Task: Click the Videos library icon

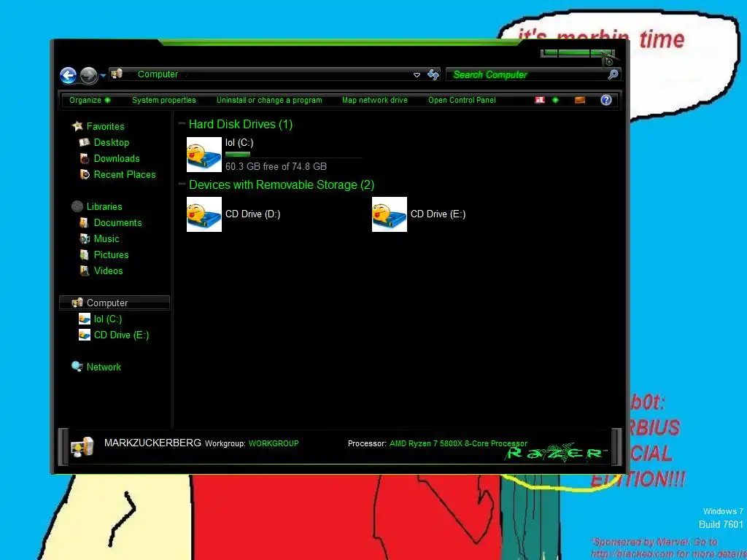Action: 85,271
